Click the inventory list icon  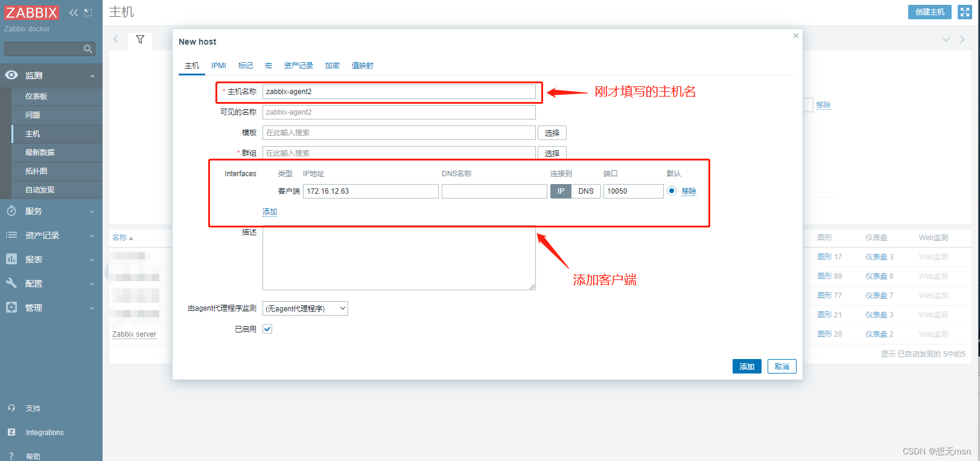11,235
